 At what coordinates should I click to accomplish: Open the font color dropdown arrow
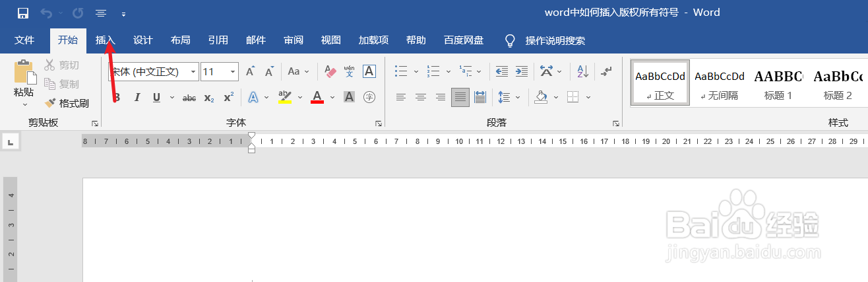pos(332,98)
